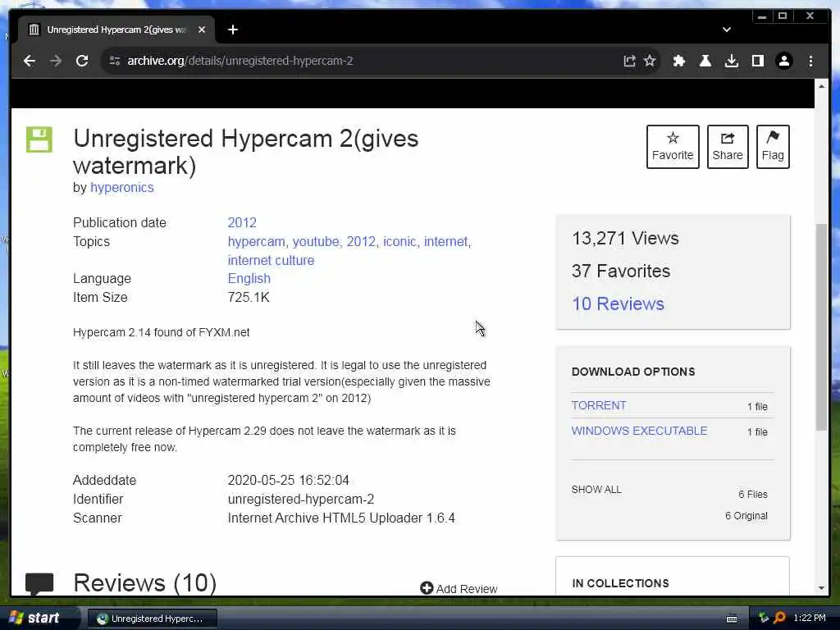The height and width of the screenshot is (630, 840).
Task: Click the scrollbar up arrow
Action: 821,86
